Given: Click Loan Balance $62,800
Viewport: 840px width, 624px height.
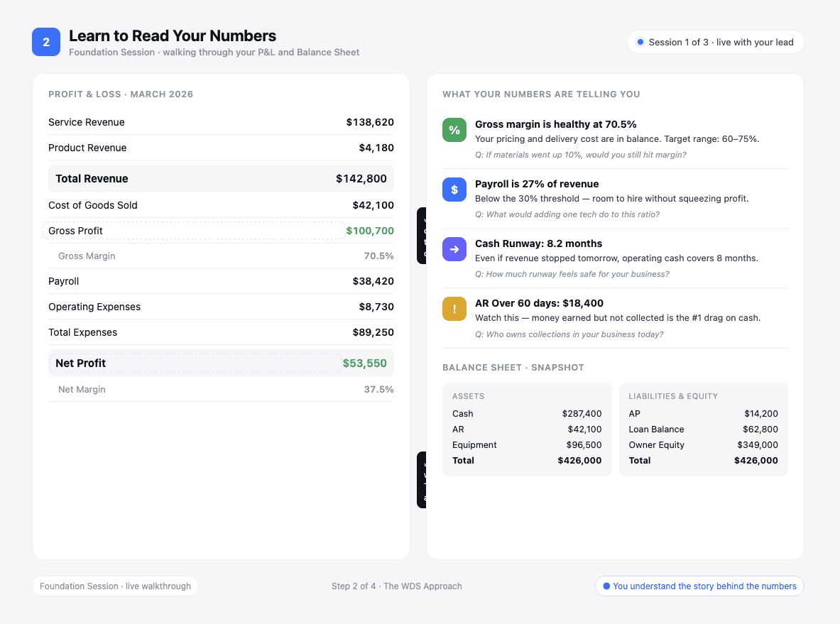Looking at the screenshot, I should point(760,429).
